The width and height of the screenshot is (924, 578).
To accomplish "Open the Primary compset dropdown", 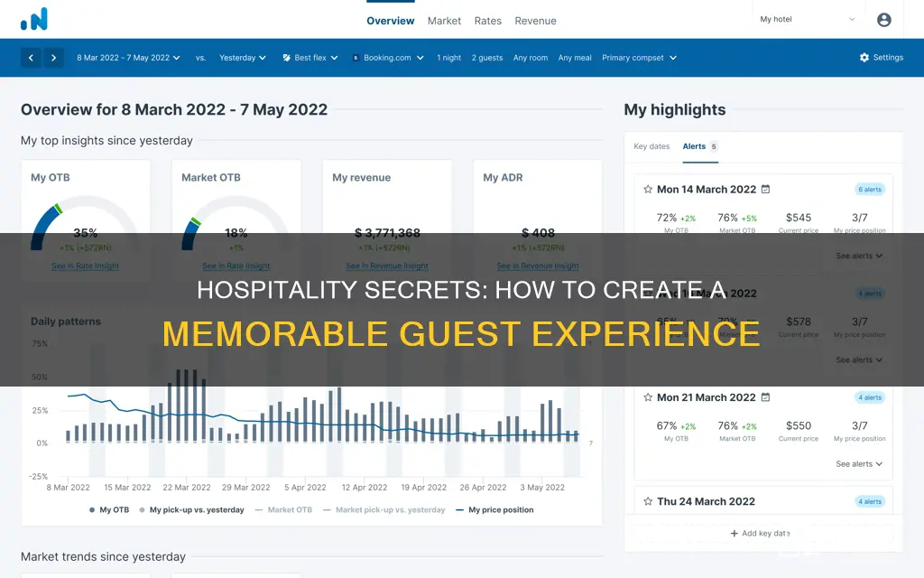I will pyautogui.click(x=639, y=58).
